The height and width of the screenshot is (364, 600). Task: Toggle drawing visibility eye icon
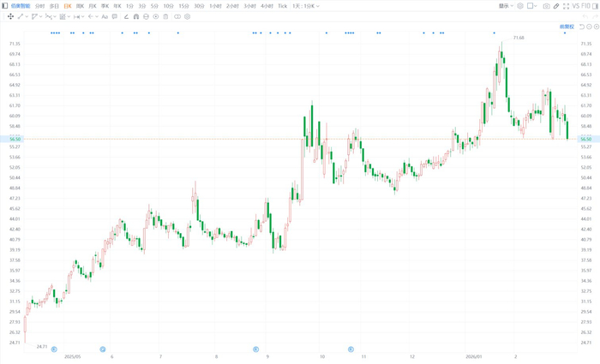[x=156, y=16]
